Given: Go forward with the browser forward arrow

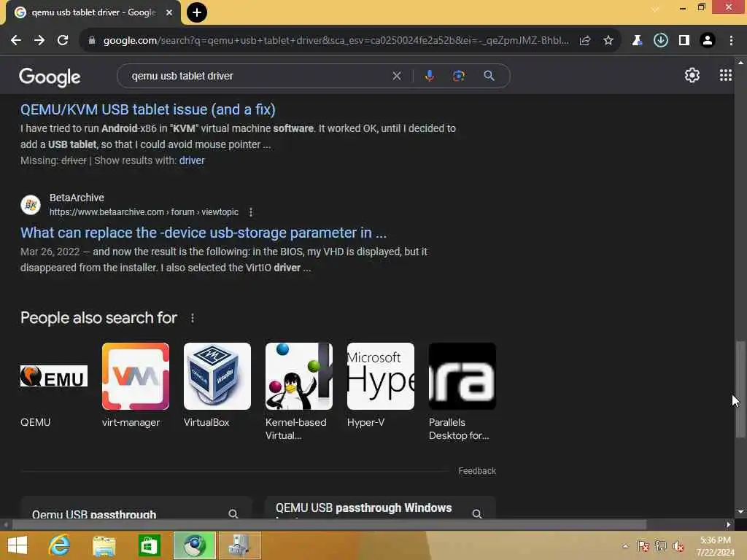Looking at the screenshot, I should click(x=39, y=41).
